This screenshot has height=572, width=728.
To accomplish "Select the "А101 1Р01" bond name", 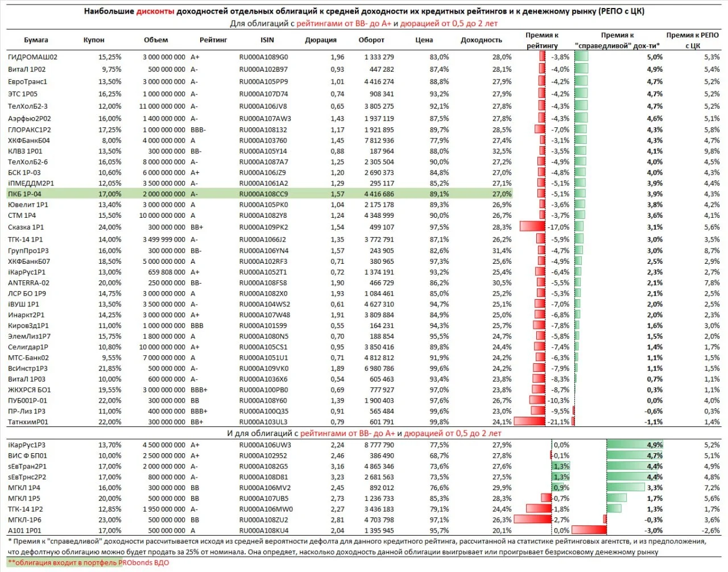I will [24, 531].
